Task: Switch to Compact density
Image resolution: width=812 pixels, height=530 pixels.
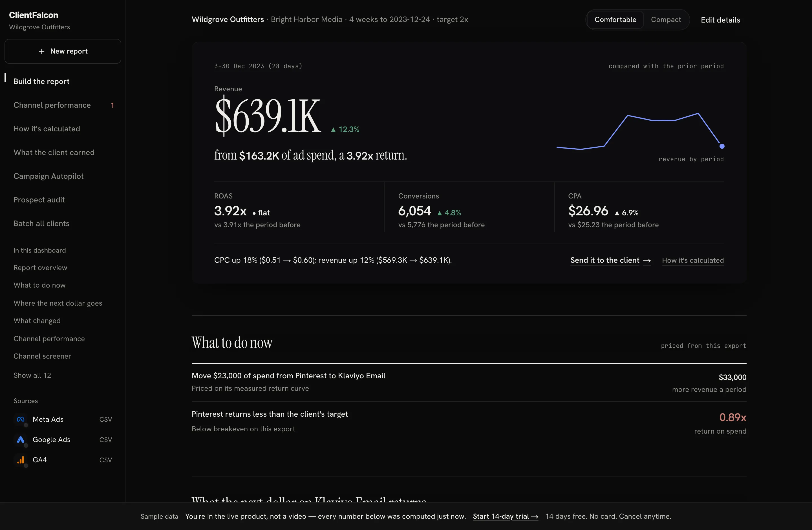Action: 666,19
